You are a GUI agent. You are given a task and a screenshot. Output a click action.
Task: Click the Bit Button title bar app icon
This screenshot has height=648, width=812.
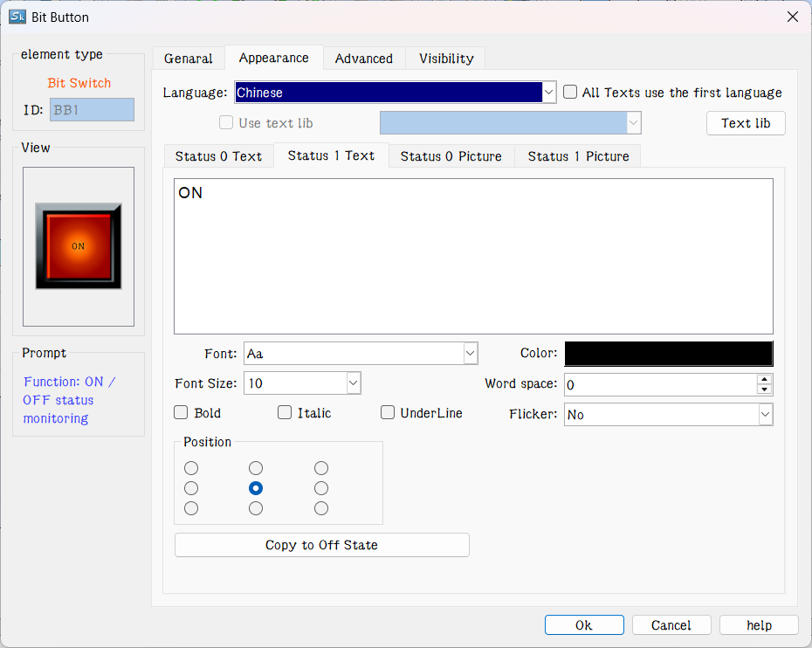[x=17, y=17]
